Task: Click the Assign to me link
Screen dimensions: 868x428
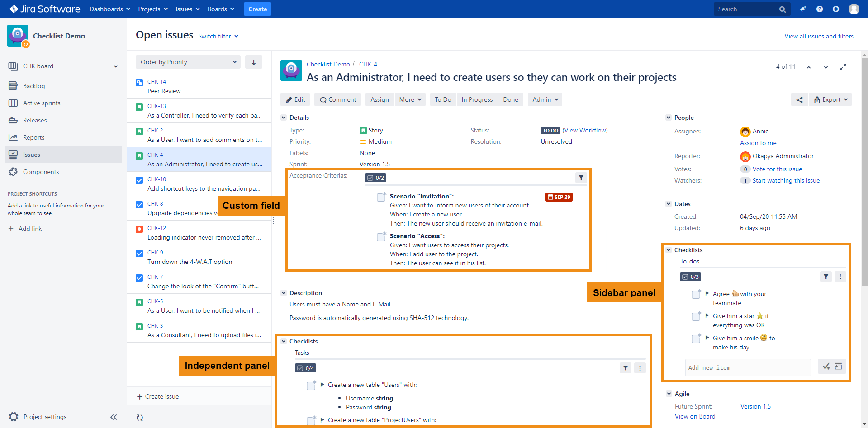Action: click(x=758, y=143)
